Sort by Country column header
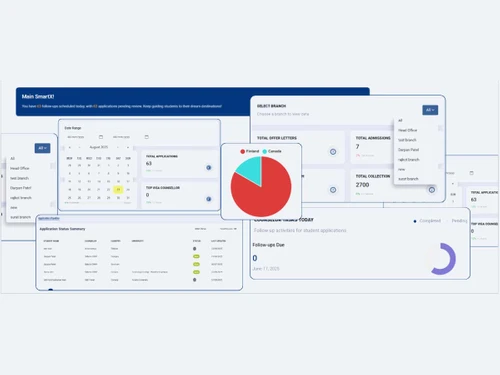The width and height of the screenshot is (500, 375). (x=116, y=241)
